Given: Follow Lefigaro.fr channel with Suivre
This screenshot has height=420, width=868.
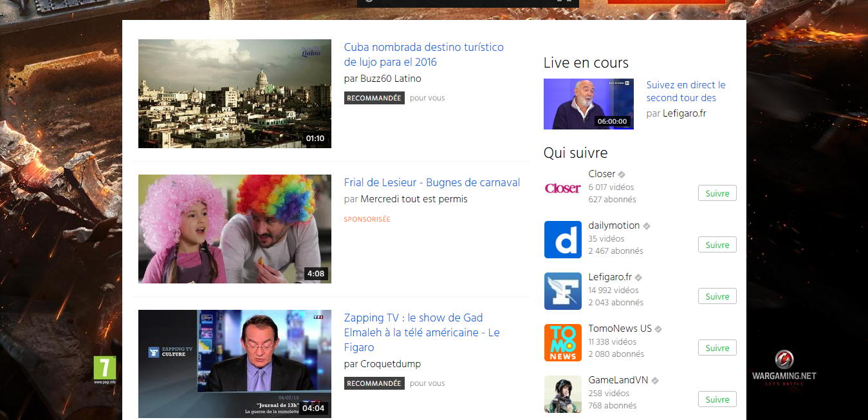Looking at the screenshot, I should (717, 296).
